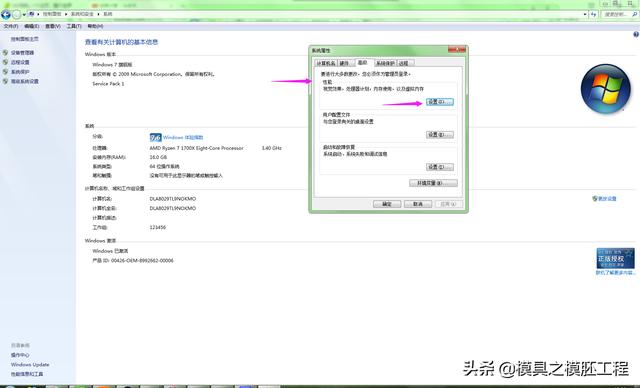The width and height of the screenshot is (640, 388).
Task: Click the blue help question mark icon
Action: [636, 35]
